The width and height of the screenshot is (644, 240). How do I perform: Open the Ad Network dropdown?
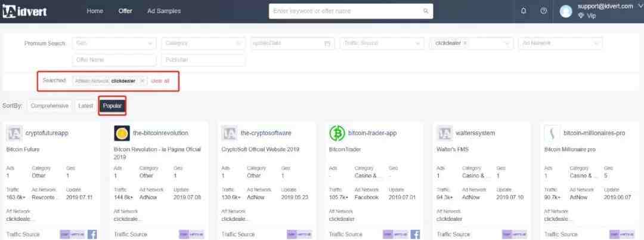[560, 43]
